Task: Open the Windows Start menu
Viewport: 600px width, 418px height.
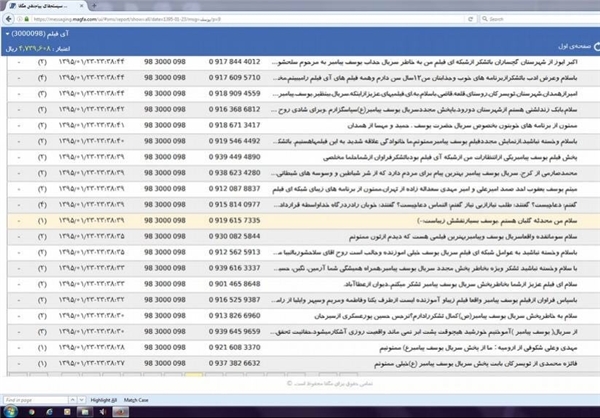Action: point(10,411)
